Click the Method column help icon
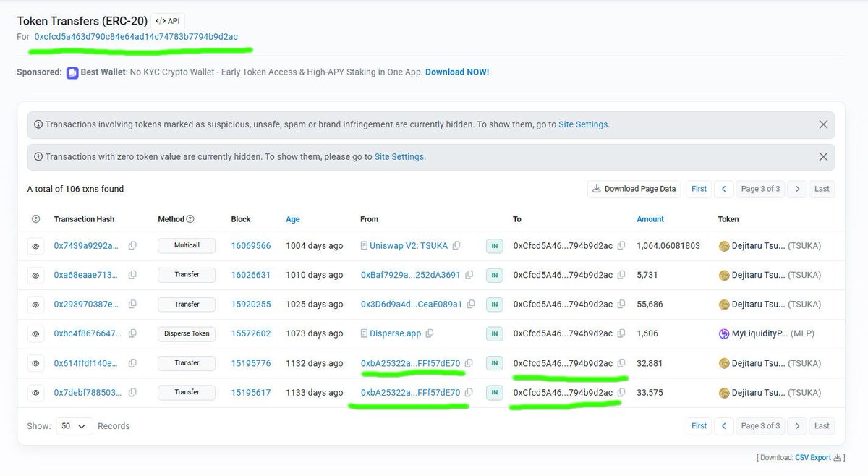The width and height of the screenshot is (868, 476). click(190, 219)
